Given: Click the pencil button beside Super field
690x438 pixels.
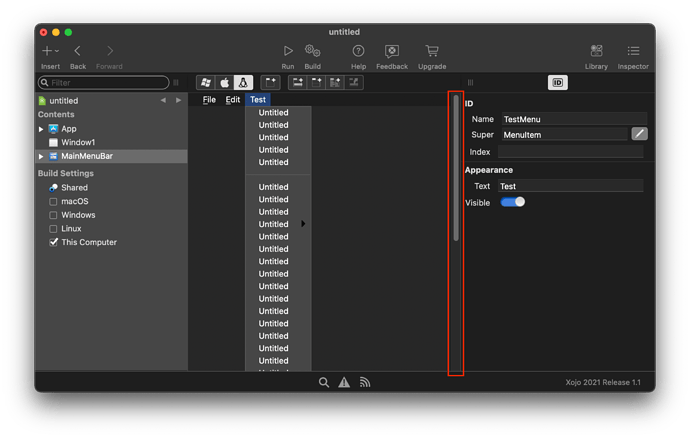Looking at the screenshot, I should [x=639, y=134].
